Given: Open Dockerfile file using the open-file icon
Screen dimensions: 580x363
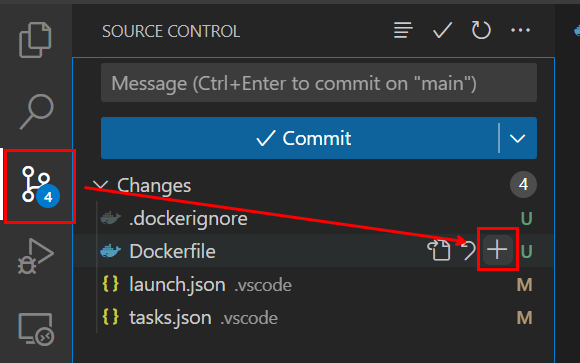Looking at the screenshot, I should click(439, 251).
